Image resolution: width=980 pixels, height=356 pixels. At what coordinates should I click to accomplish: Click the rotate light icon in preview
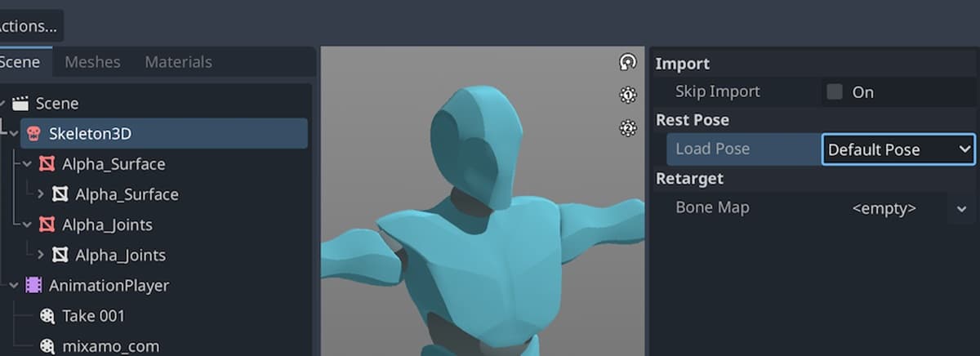pyautogui.click(x=627, y=63)
